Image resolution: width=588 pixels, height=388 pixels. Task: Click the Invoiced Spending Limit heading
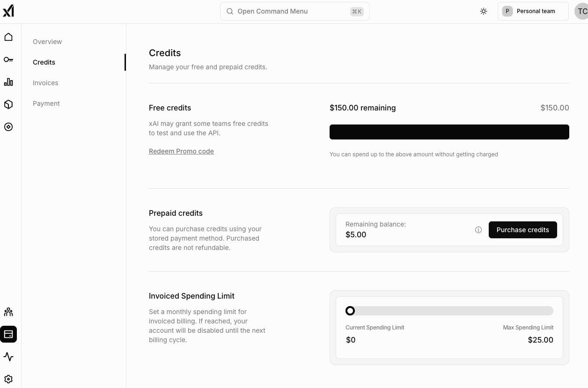click(191, 296)
